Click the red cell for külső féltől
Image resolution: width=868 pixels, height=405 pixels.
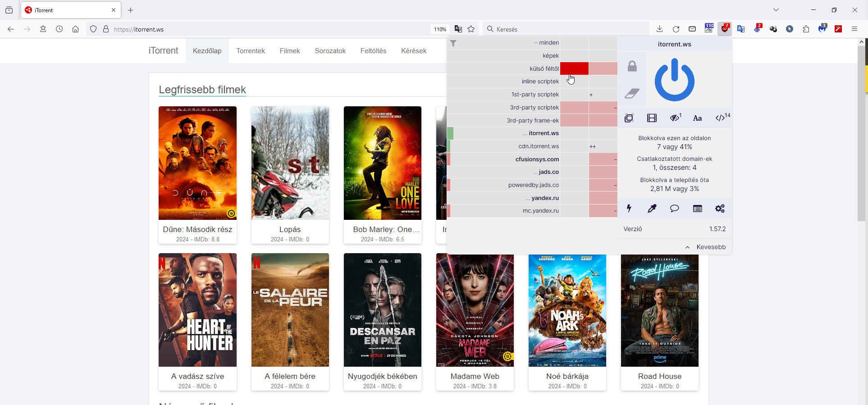[574, 68]
